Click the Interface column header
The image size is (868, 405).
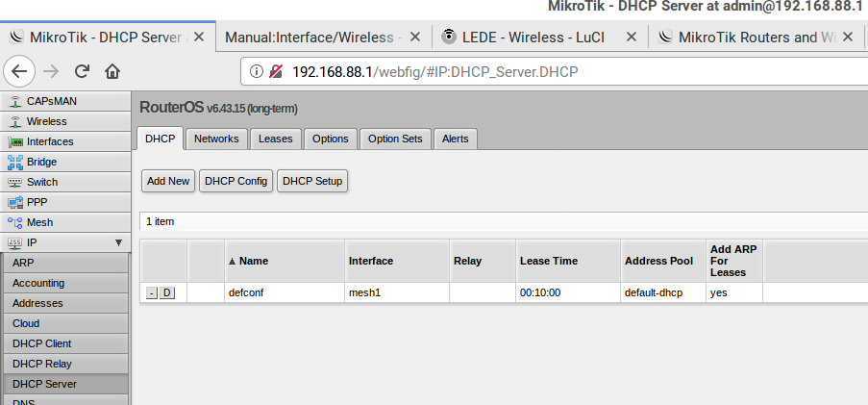point(397,261)
